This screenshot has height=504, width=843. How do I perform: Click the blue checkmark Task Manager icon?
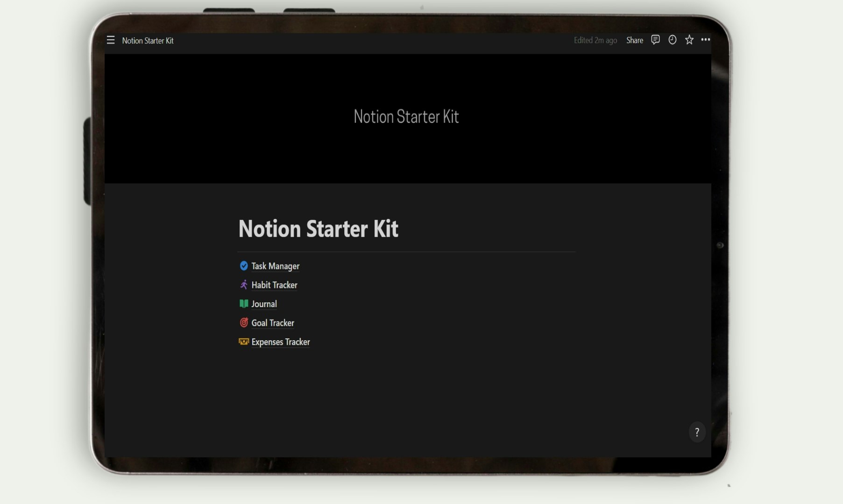[244, 266]
